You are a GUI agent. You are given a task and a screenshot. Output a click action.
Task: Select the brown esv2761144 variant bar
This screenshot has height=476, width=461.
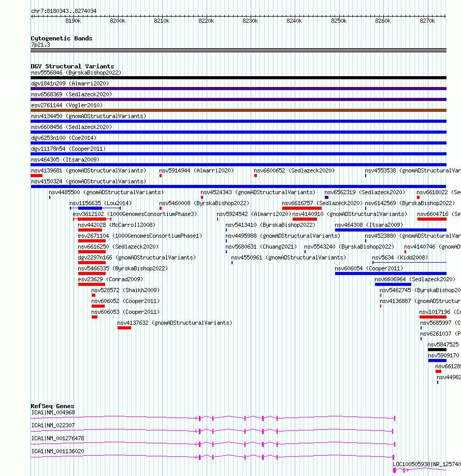(239, 110)
